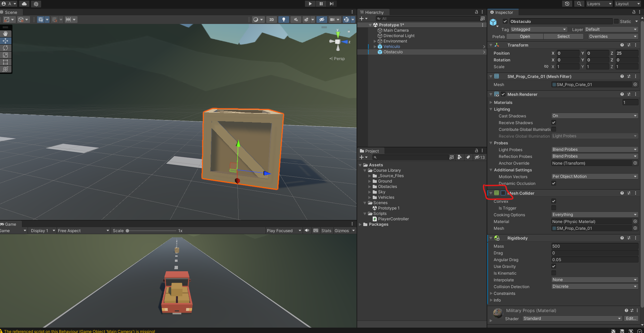Open the Undo History icon
Screen dimensions: 644x333
tap(567, 4)
